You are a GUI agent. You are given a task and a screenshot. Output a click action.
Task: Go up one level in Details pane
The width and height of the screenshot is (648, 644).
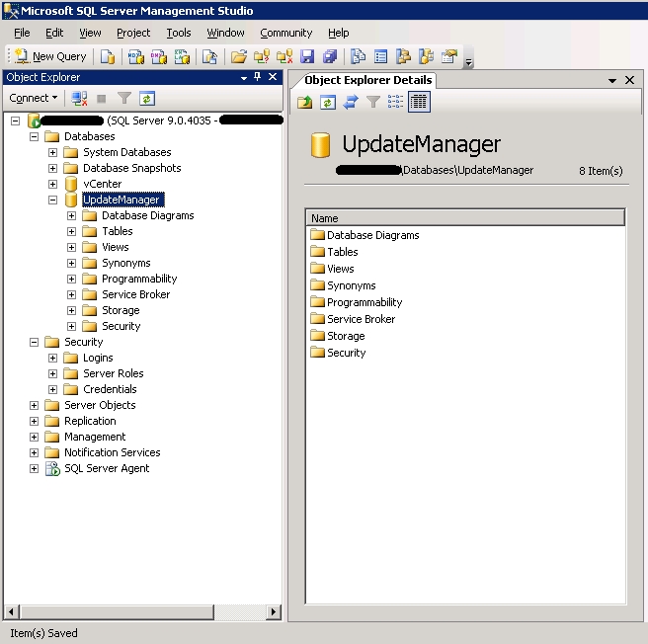(x=305, y=102)
